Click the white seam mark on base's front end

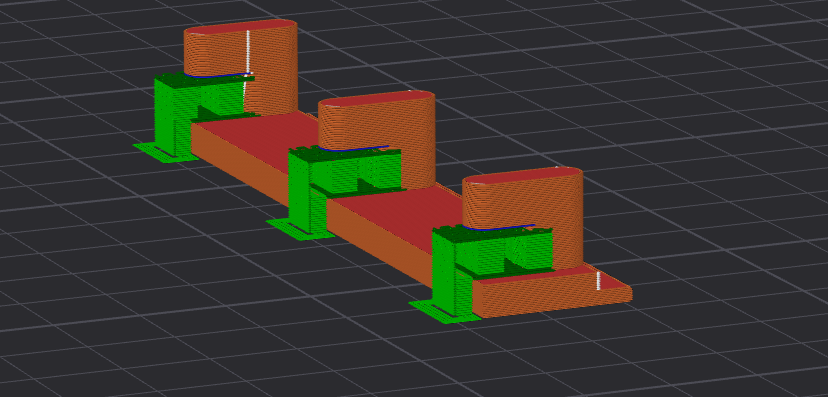pyautogui.click(x=598, y=281)
